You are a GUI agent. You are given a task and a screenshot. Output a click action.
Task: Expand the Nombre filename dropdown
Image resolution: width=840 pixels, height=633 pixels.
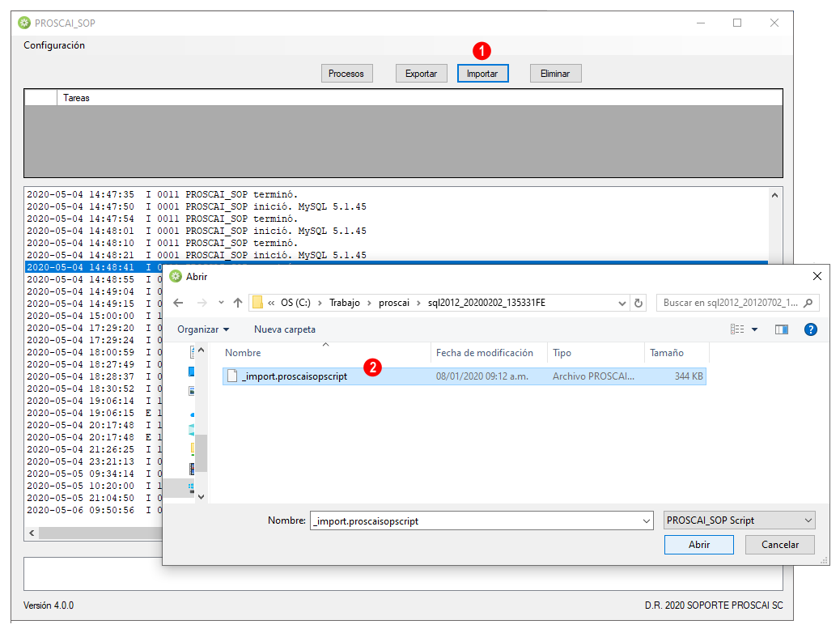click(647, 521)
